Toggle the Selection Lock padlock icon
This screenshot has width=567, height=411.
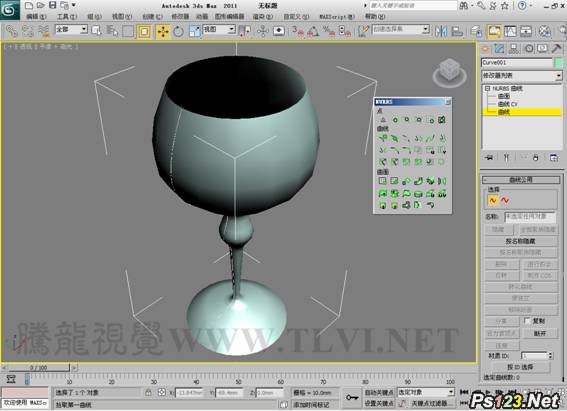[x=148, y=393]
